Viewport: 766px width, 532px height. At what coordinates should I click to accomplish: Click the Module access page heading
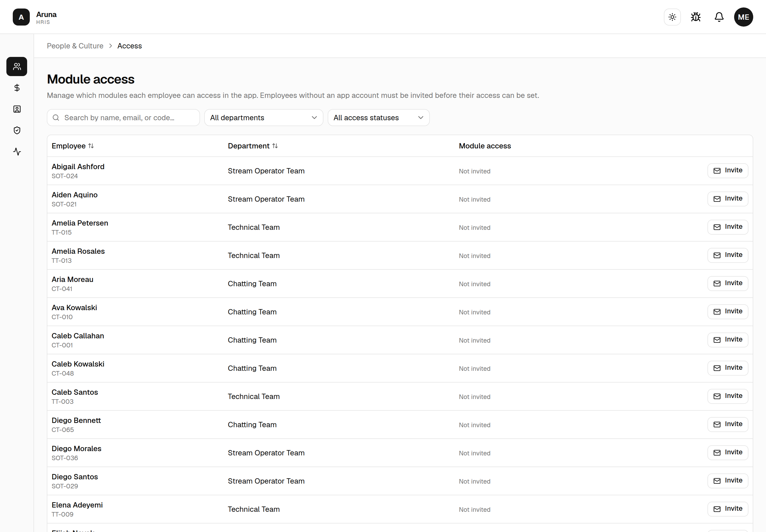pyautogui.click(x=91, y=79)
